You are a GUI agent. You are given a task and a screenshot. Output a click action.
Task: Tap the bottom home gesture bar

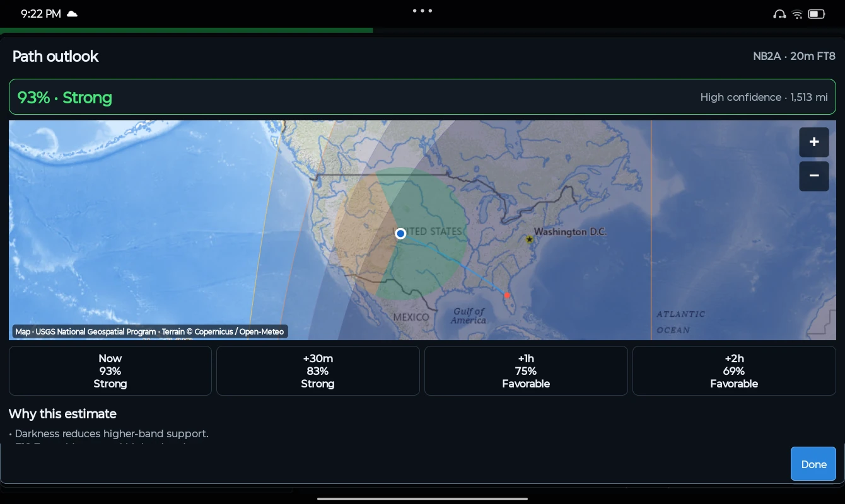click(422, 498)
